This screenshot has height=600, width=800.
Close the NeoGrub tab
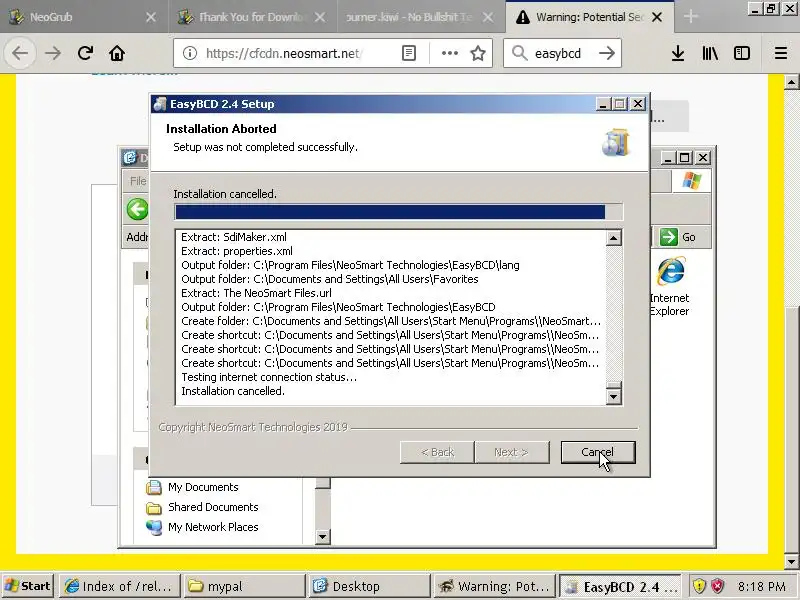point(151,17)
